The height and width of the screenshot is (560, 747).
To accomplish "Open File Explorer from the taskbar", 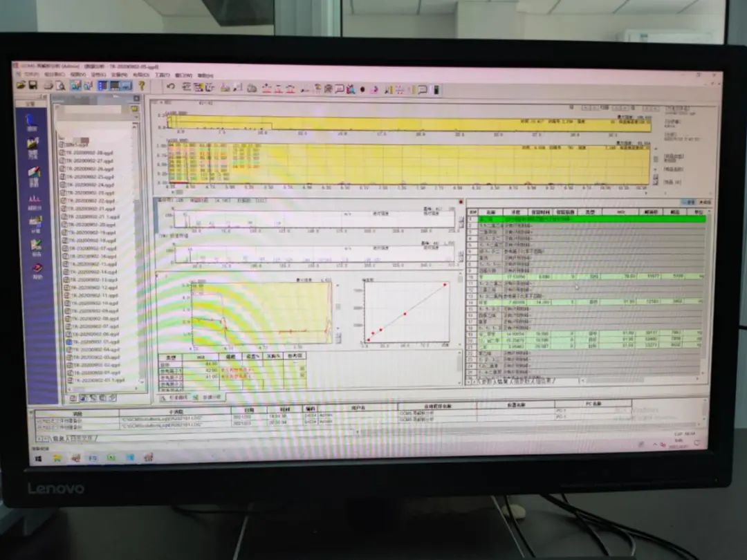I will (58, 457).
